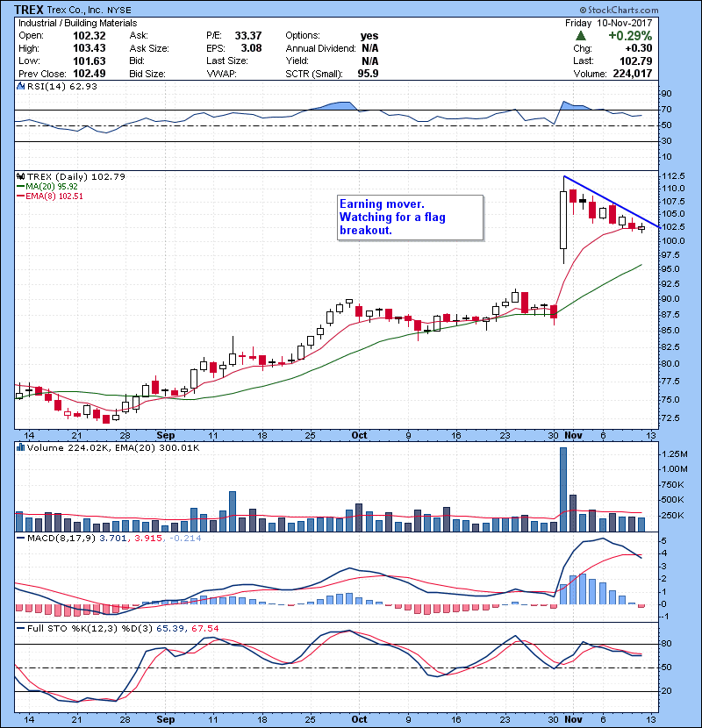Click the MACD signal value 3.915
Image resolution: width=702 pixels, height=728 pixels.
click(x=148, y=539)
